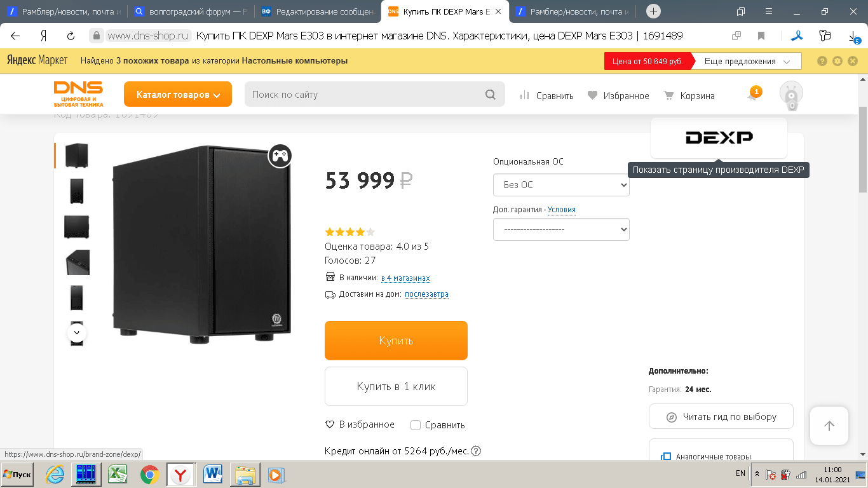Open the notifications bell icon
The image size is (868, 488).
pos(753,95)
